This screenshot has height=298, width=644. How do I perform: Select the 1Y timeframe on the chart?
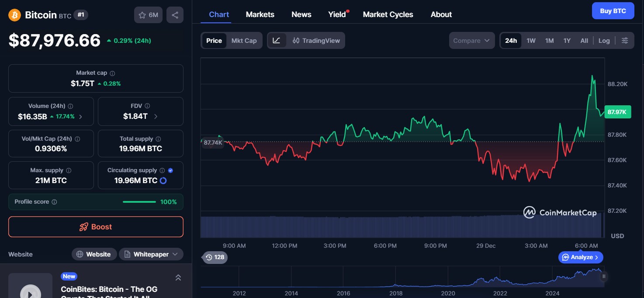567,40
